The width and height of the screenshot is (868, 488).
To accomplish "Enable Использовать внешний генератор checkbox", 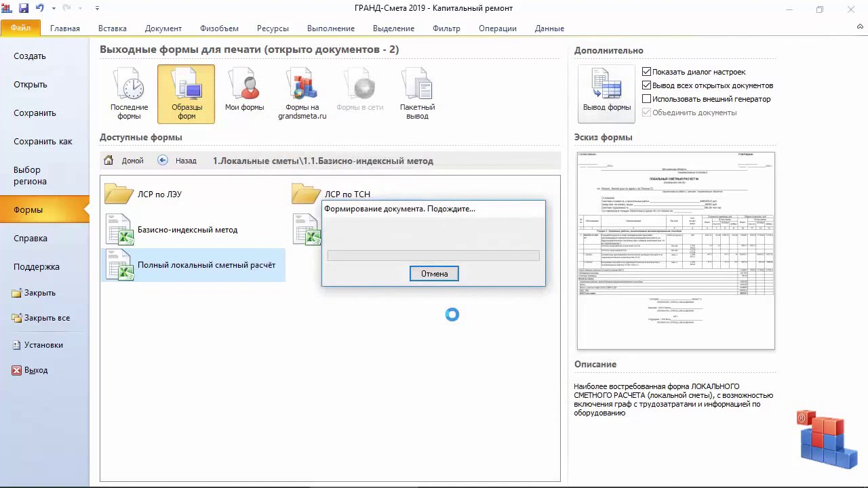I will [x=646, y=99].
